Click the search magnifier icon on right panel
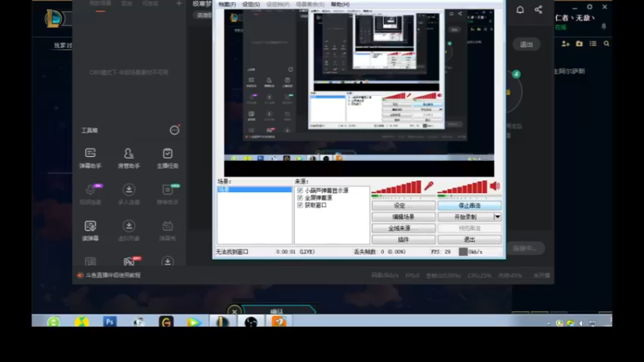The height and width of the screenshot is (362, 644). click(606, 43)
